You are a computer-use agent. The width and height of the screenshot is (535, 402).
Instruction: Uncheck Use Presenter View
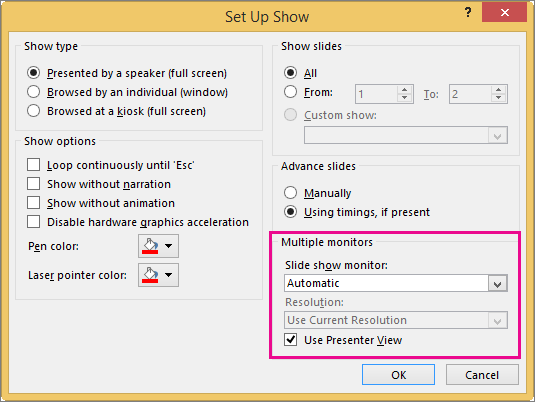point(290,340)
